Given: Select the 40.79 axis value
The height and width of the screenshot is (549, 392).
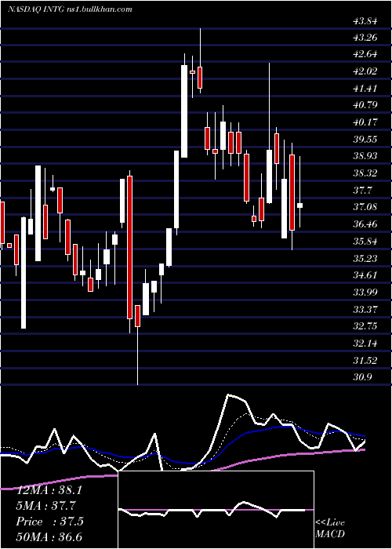Looking at the screenshot, I should click(365, 106).
